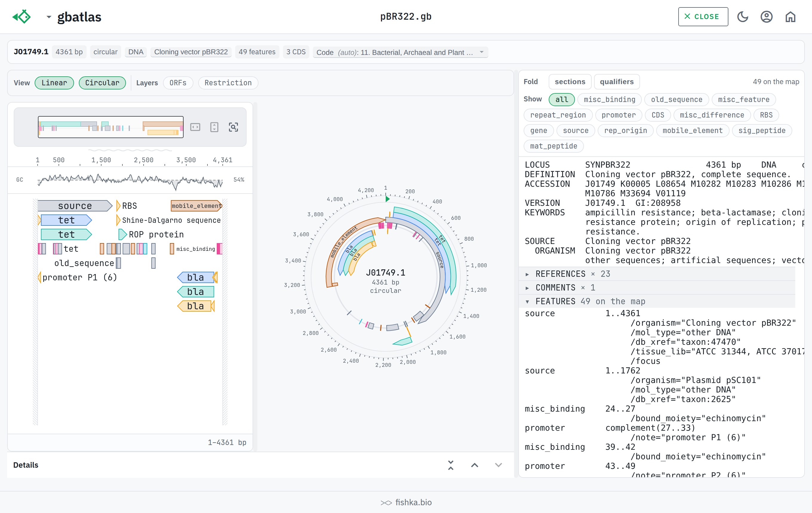
Task: Filter features by mobile_element chip
Action: [693, 131]
